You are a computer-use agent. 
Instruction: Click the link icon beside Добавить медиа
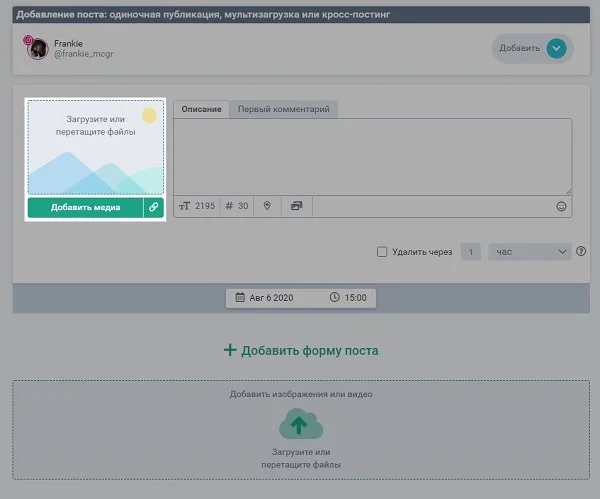tap(153, 207)
